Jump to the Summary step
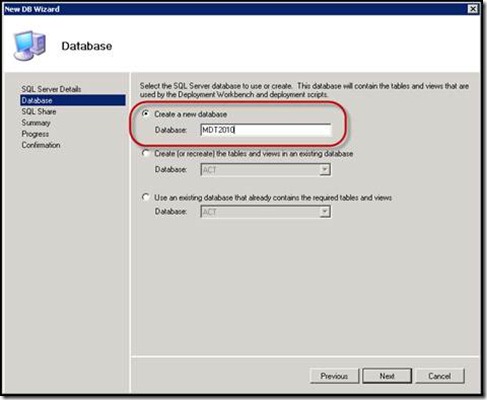Viewport: 487px width, 400px height. pyautogui.click(x=36, y=123)
